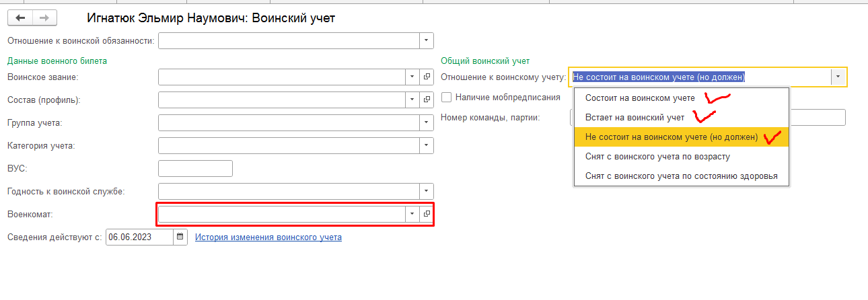Expand the Категория учета dropdown
Image resolution: width=868 pixels, height=300 pixels.
click(426, 146)
